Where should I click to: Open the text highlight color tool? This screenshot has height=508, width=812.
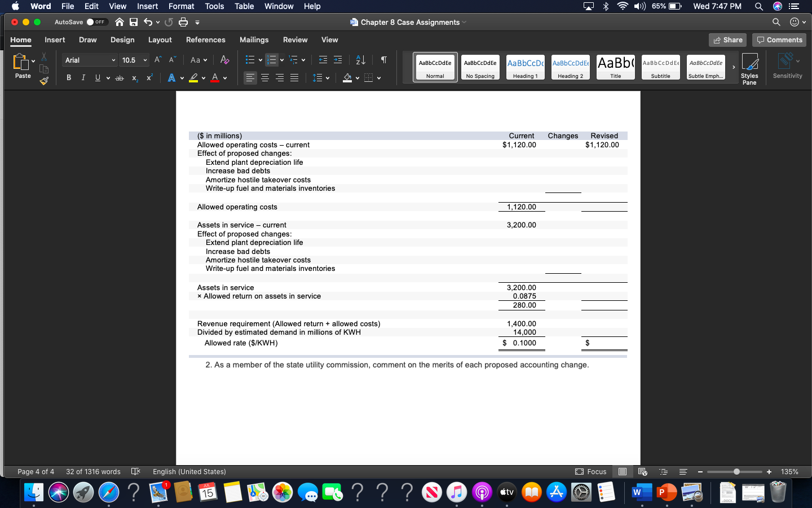[194, 78]
